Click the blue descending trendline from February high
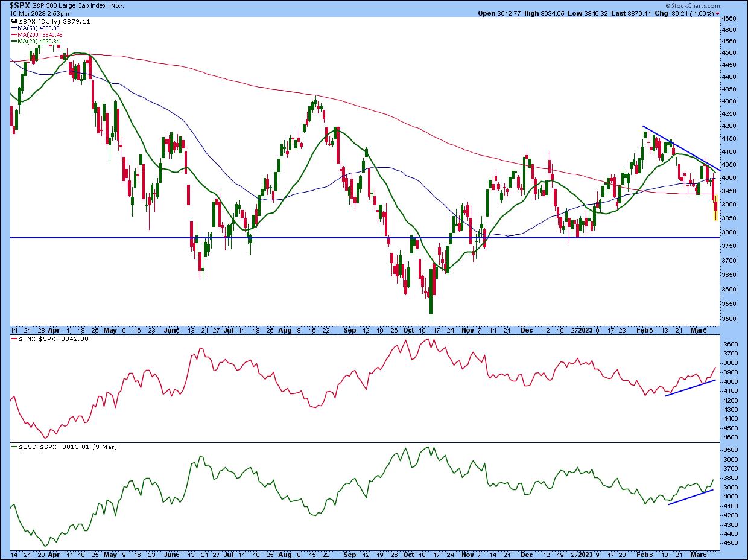 click(680, 147)
